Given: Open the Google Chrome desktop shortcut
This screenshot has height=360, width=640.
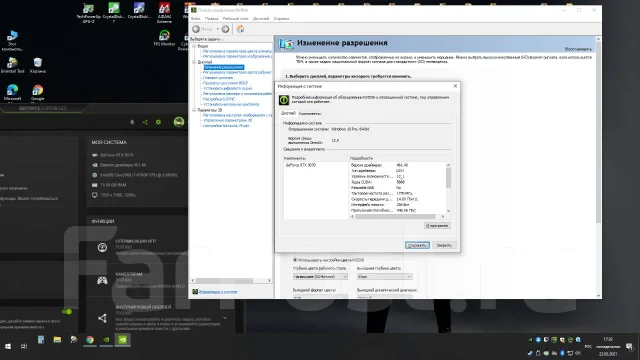Looking at the screenshot, I should tap(38, 93).
